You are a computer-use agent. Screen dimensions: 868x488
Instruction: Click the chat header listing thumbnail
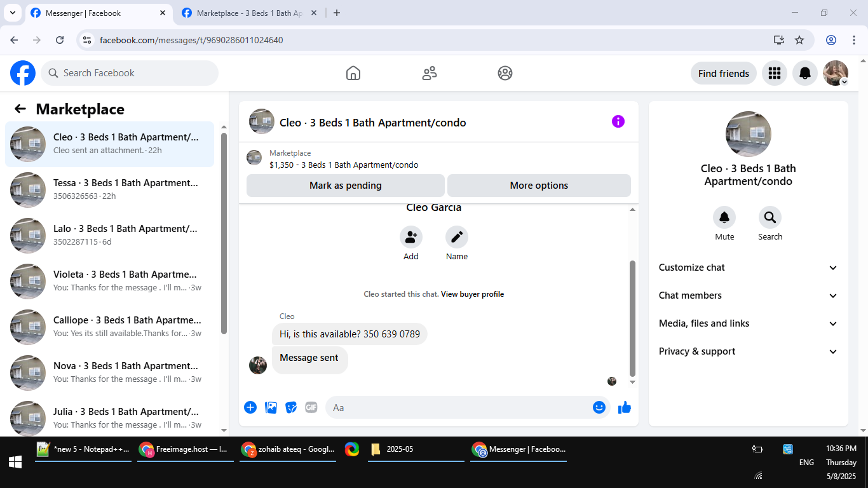click(x=254, y=158)
